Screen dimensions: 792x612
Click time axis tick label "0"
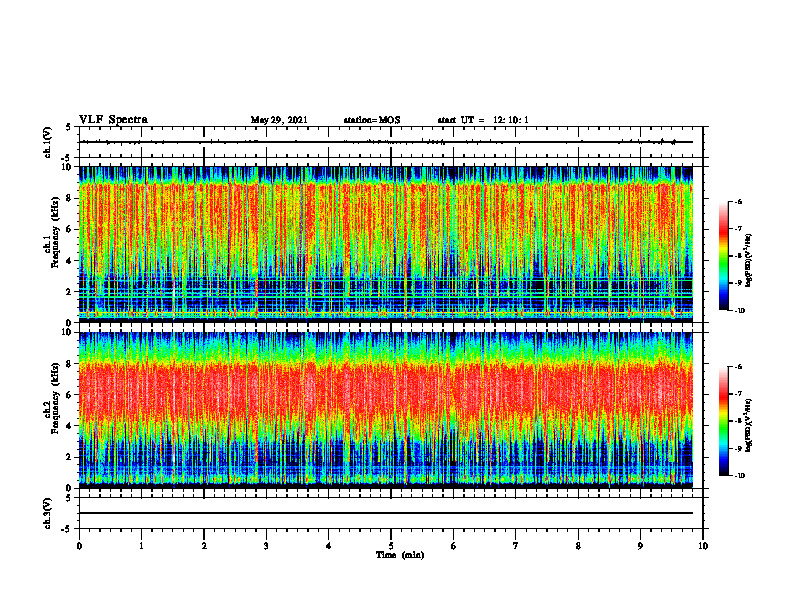[79, 546]
